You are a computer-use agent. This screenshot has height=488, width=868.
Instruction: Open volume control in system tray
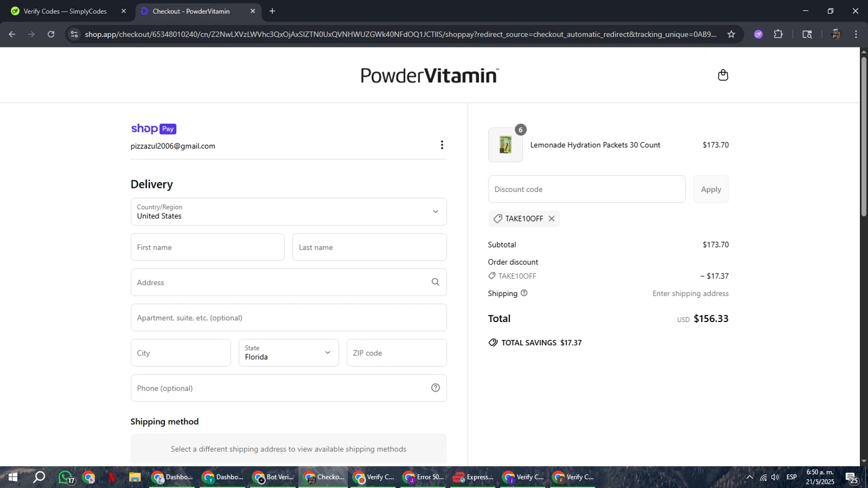click(775, 478)
